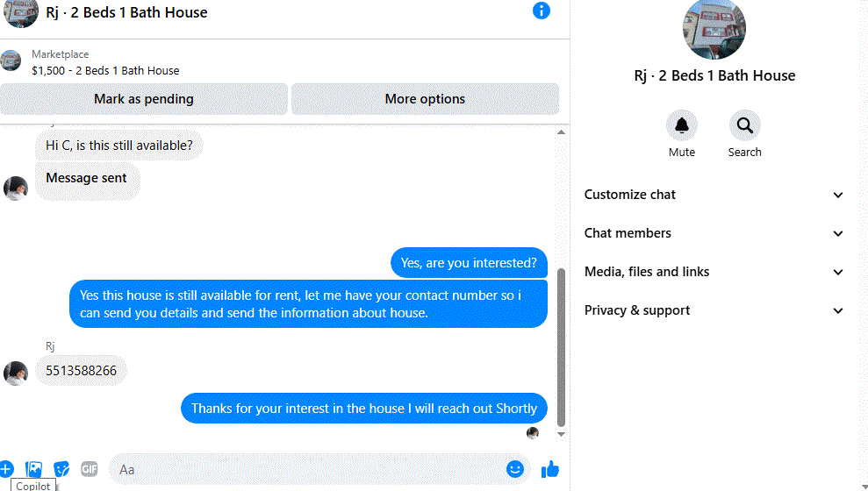This screenshot has width=868, height=491.
Task: Send a thumbs-up like
Action: (549, 469)
